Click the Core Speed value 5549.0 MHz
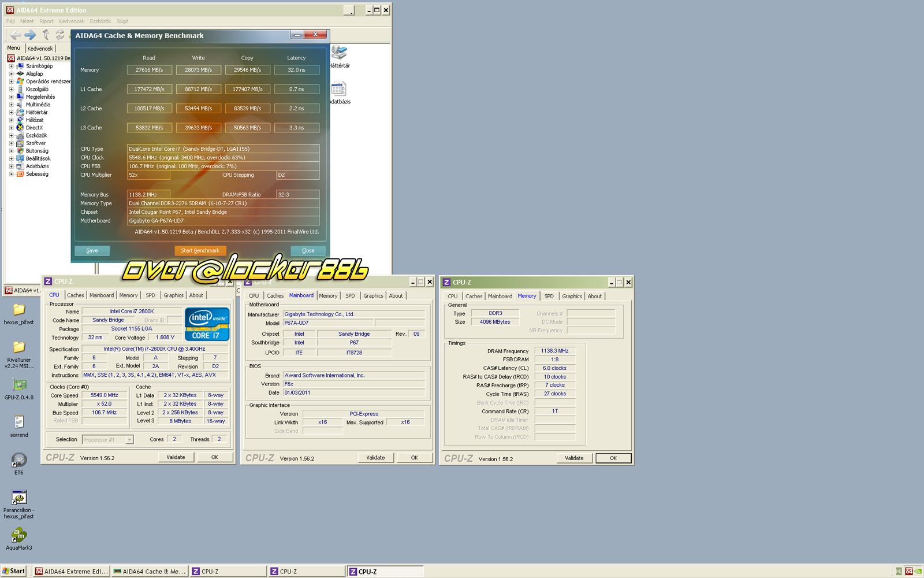This screenshot has width=924, height=578. pos(105,395)
